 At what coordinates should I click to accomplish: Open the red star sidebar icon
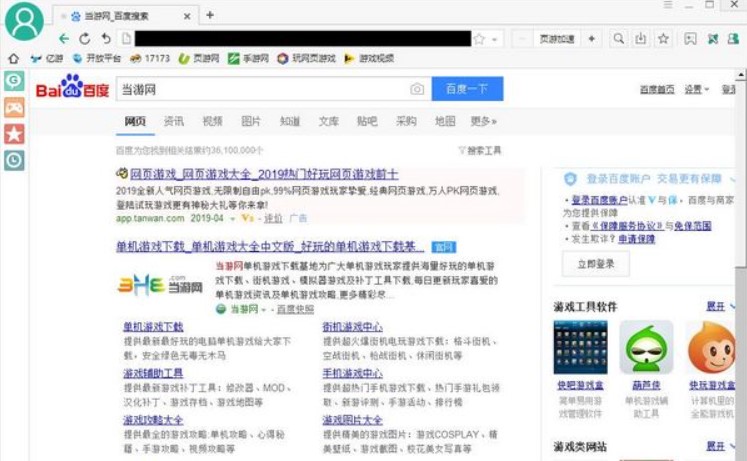(14, 134)
